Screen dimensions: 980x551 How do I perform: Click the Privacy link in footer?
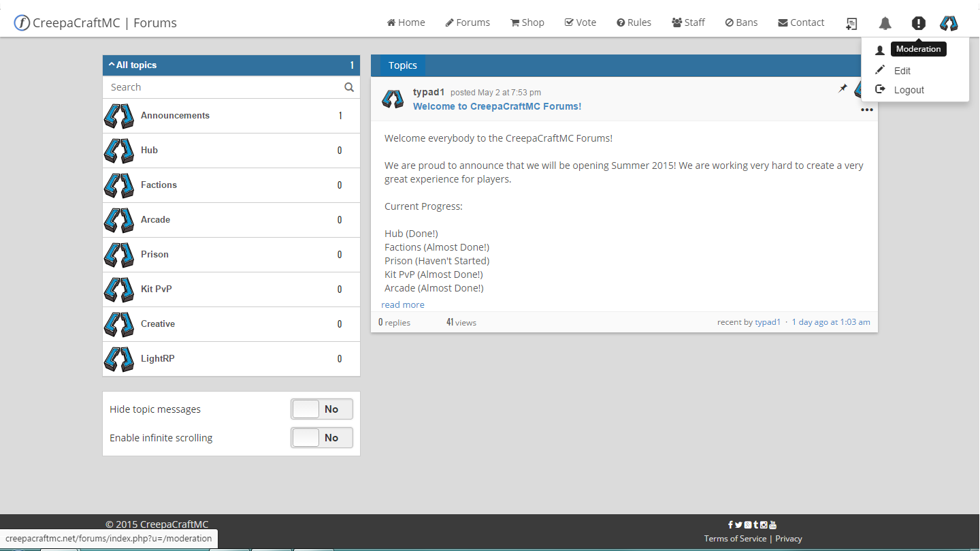(789, 539)
